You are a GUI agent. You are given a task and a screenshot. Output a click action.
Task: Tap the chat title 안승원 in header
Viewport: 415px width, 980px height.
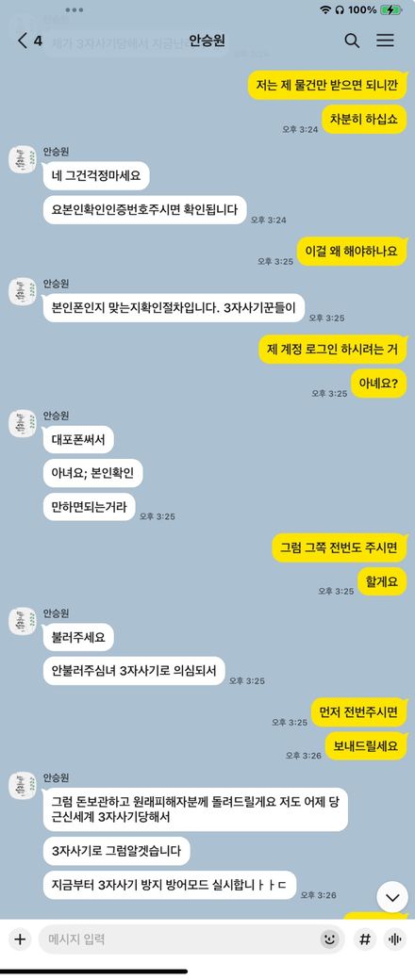click(207, 41)
